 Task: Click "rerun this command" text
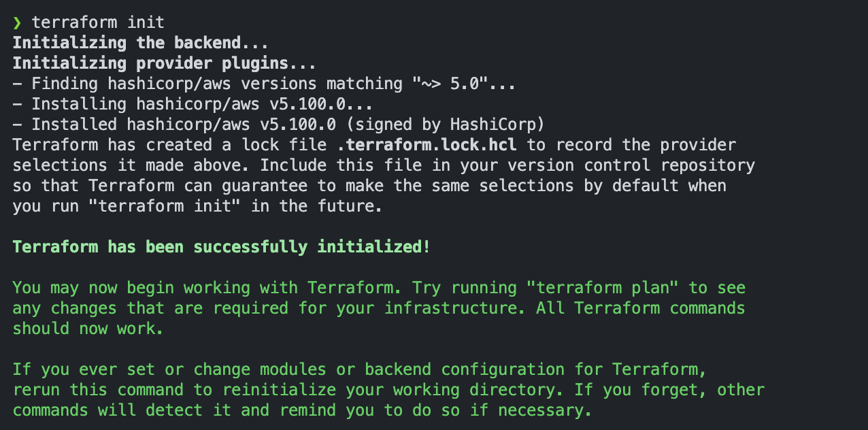[98, 390]
